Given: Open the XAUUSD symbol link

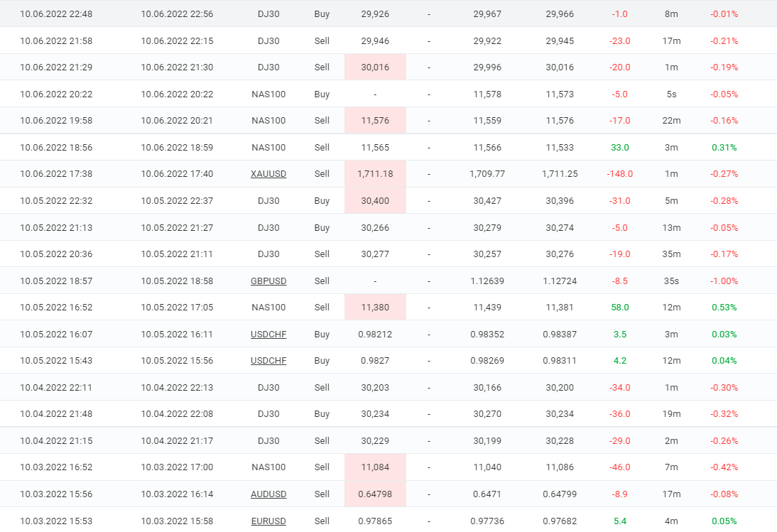Looking at the screenshot, I should coord(268,174).
